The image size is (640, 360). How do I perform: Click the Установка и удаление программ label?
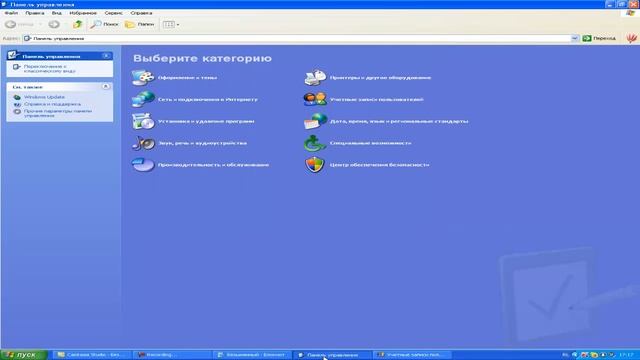point(206,121)
